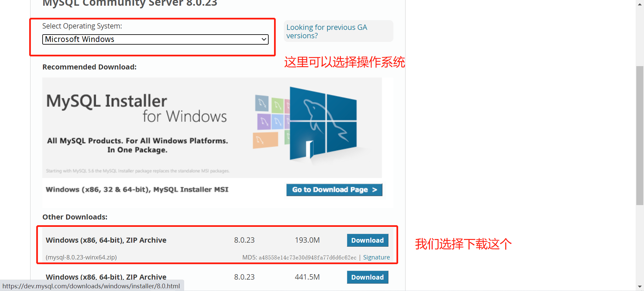644x291 pixels.
Task: Open the Signature link for mysql-8.0.23-winx64.zip
Action: (x=376, y=257)
